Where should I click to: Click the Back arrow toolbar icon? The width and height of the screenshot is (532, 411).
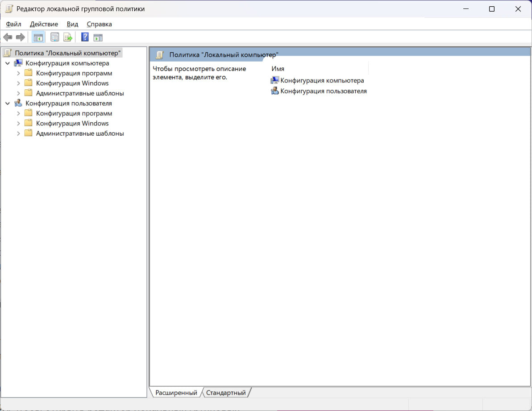8,37
